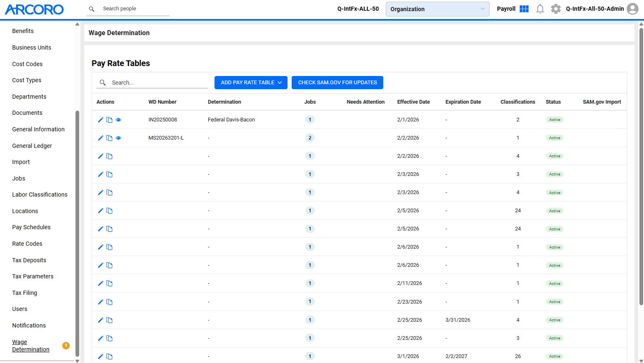Sort by the Effective Date column header
The height and width of the screenshot is (363, 644).
(x=413, y=102)
